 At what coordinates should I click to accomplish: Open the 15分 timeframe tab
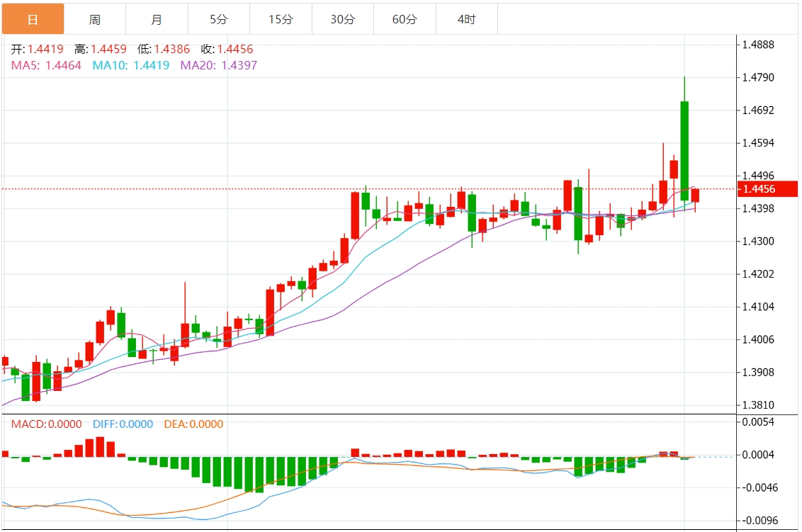coord(281,19)
